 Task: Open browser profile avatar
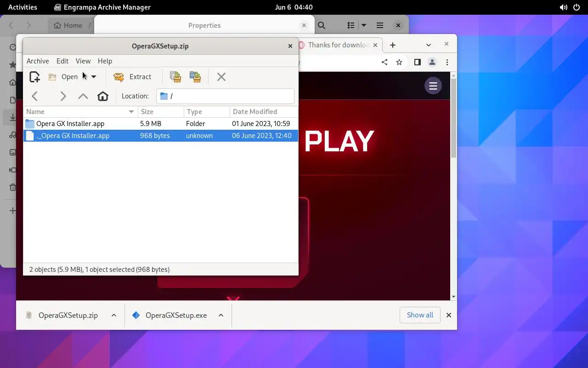pyautogui.click(x=432, y=62)
